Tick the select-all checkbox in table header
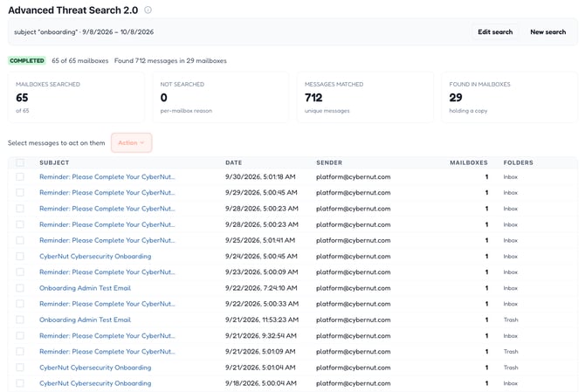The width and height of the screenshot is (585, 392). click(20, 162)
